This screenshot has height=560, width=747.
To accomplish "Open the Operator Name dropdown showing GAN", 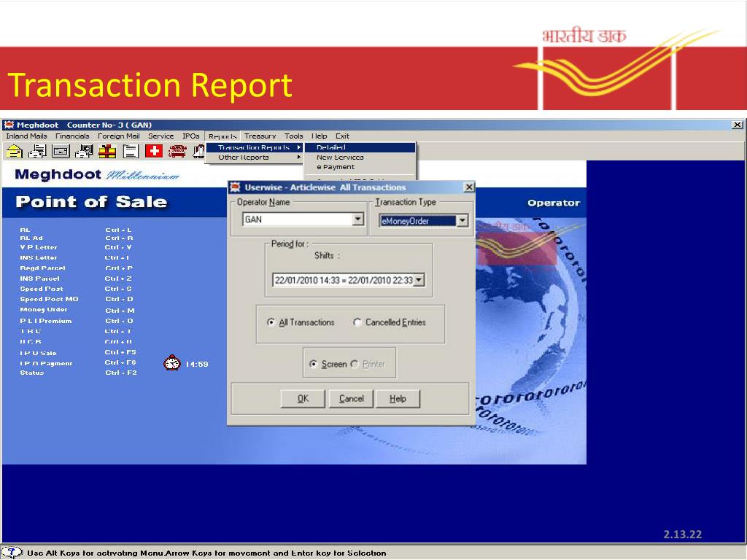I will [x=358, y=219].
